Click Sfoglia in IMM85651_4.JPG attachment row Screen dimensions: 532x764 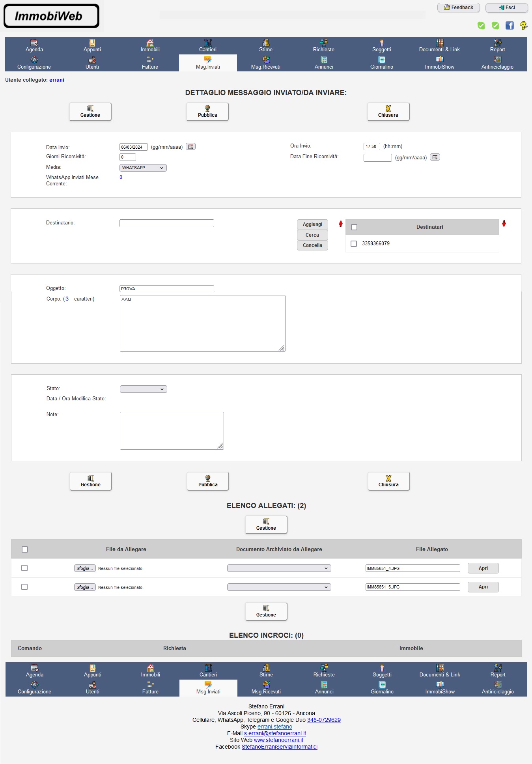click(85, 568)
